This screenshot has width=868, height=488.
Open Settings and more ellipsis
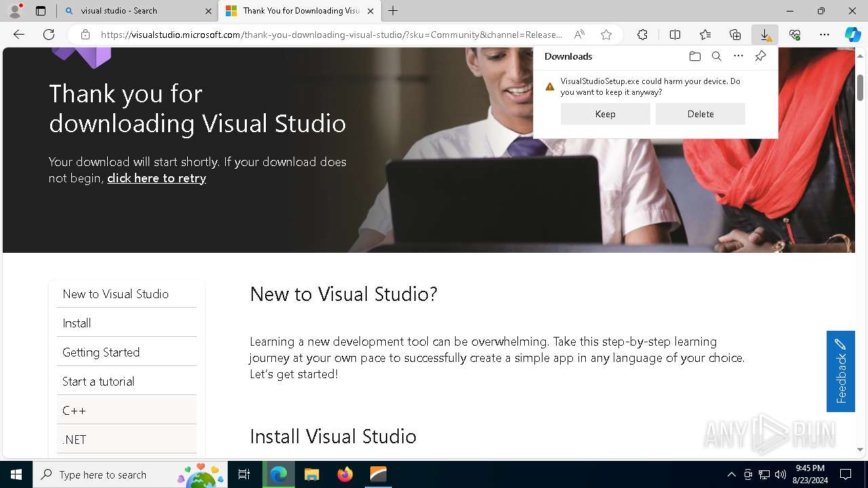point(825,35)
